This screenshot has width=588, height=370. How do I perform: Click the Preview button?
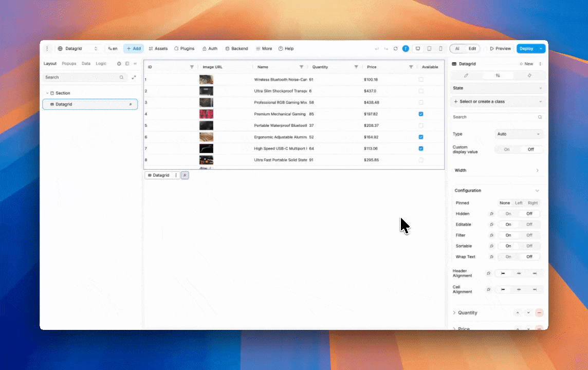[500, 49]
